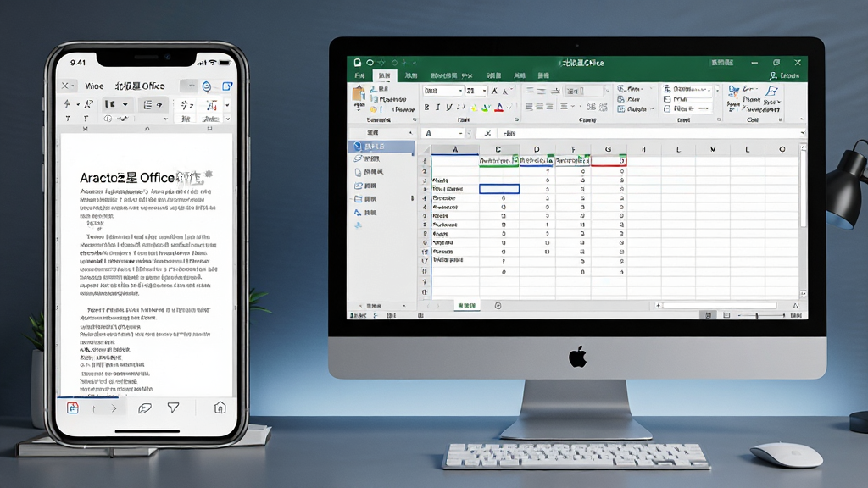The width and height of the screenshot is (868, 488).
Task: Click the spreadsheet horizontal scrollbar
Action: 719,305
